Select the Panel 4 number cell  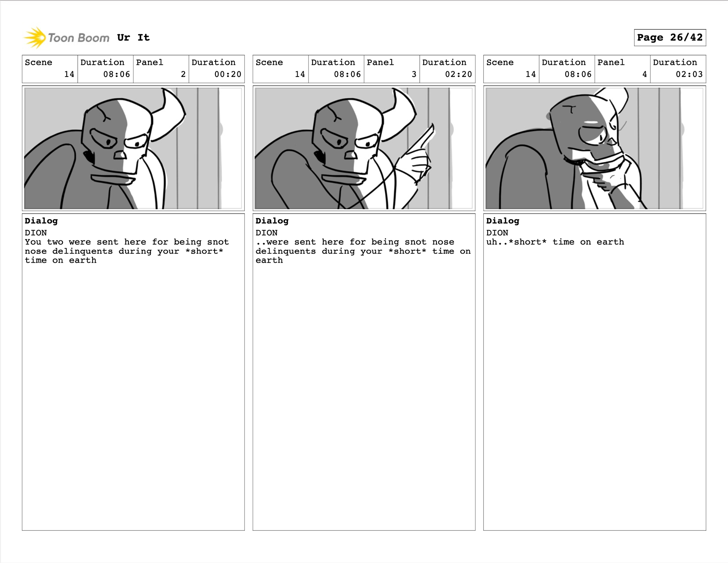(622, 69)
